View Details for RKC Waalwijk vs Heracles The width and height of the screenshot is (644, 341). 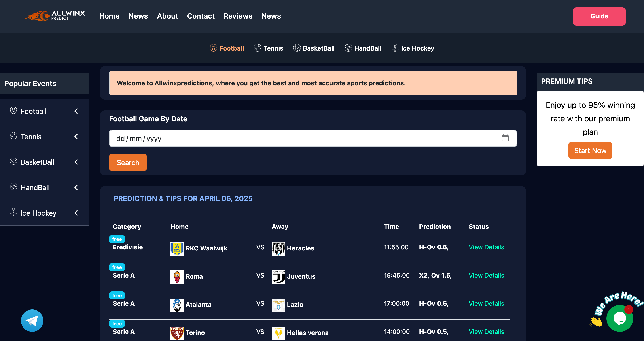486,247
